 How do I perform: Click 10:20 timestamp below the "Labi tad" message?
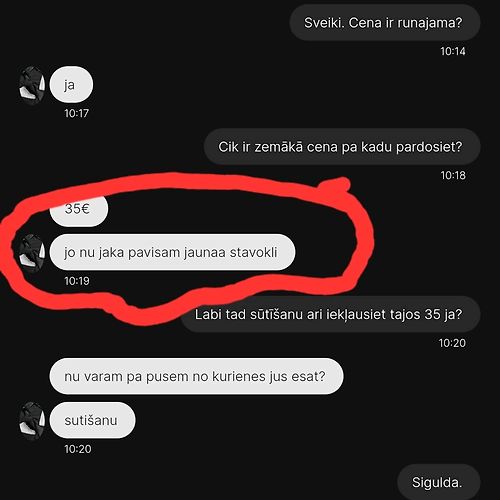(452, 343)
